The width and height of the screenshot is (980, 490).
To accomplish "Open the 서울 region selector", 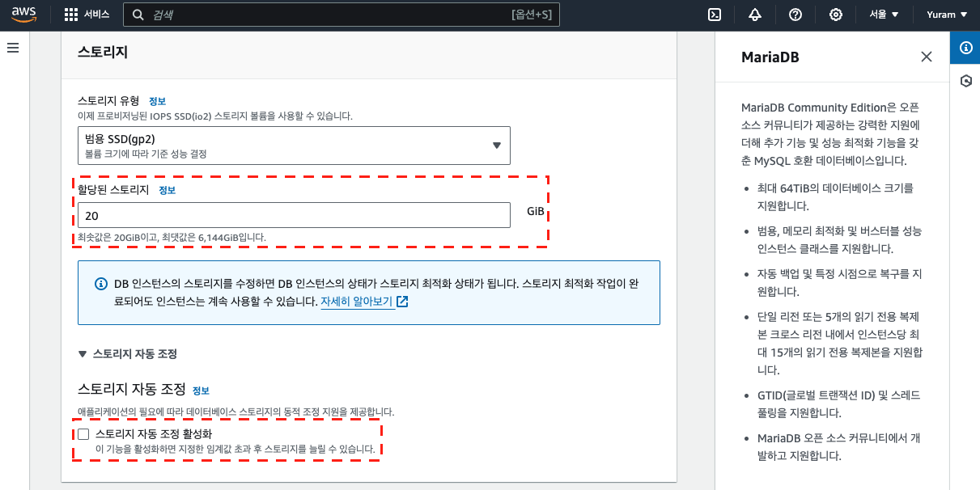I will click(x=884, y=15).
